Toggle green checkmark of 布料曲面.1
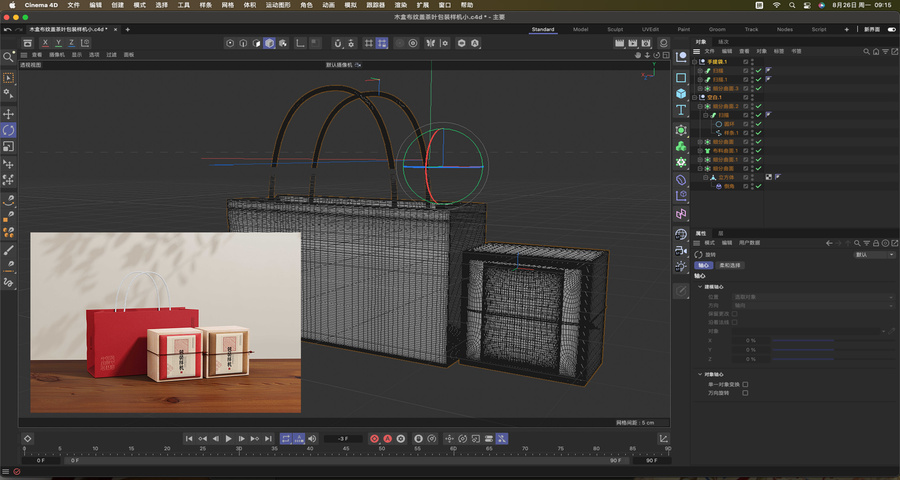This screenshot has height=480, width=900. (x=758, y=150)
